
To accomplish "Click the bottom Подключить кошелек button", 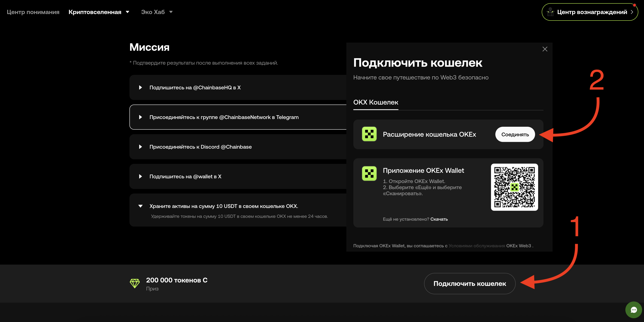I will click(470, 283).
